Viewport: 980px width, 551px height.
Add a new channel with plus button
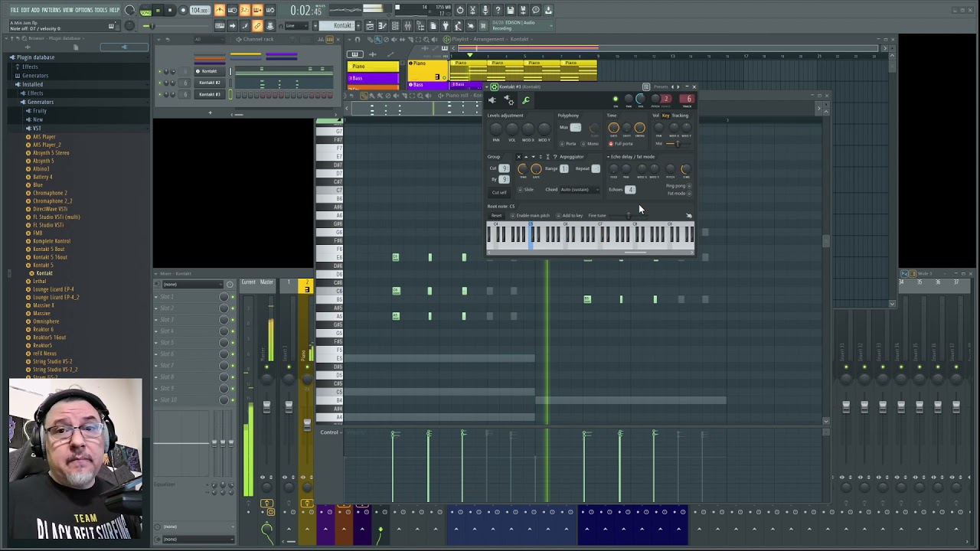click(210, 112)
